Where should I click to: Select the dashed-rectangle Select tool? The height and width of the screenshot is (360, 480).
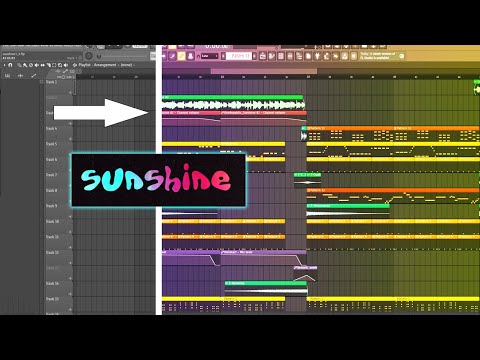(x=54, y=65)
